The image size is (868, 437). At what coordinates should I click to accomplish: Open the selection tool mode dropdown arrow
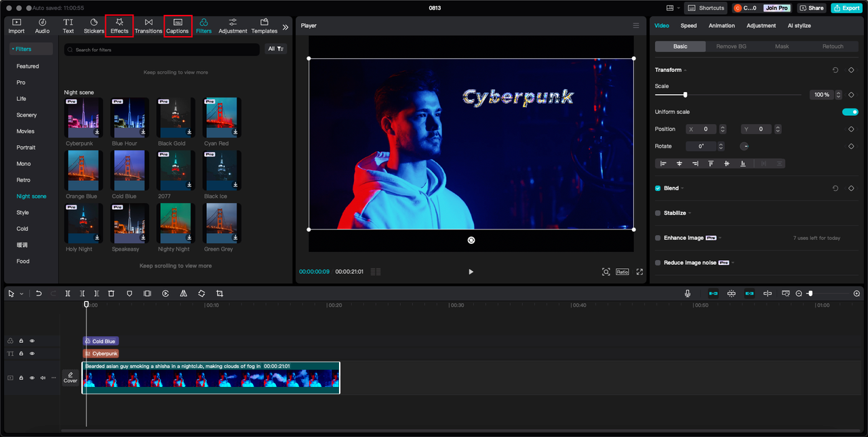pos(22,294)
